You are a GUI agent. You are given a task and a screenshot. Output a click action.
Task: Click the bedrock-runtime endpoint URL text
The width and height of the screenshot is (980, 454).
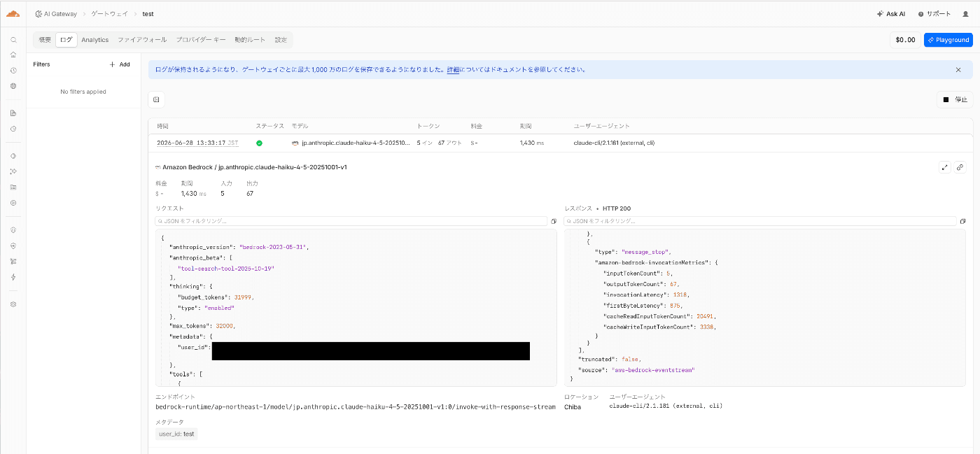point(356,406)
